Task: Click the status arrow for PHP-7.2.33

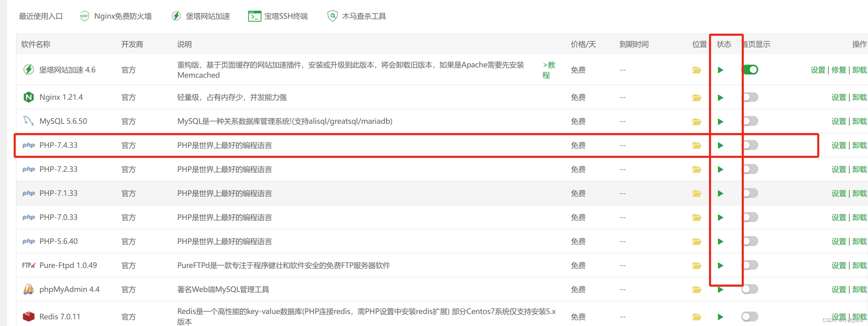Action: (x=720, y=170)
